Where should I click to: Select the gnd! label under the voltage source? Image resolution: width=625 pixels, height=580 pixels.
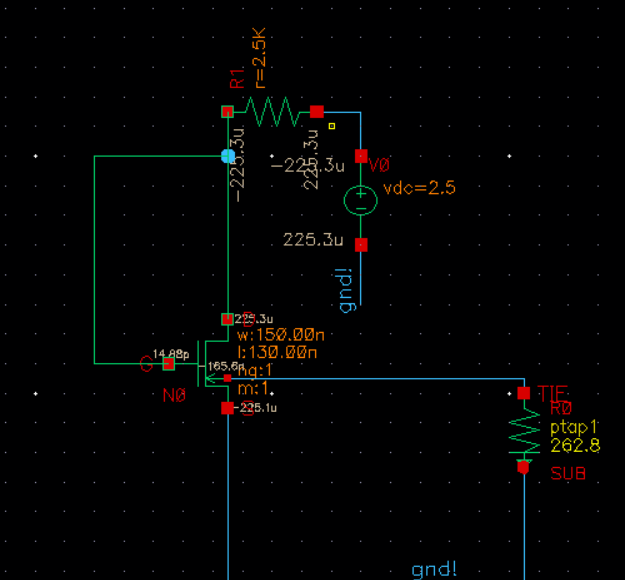346,290
